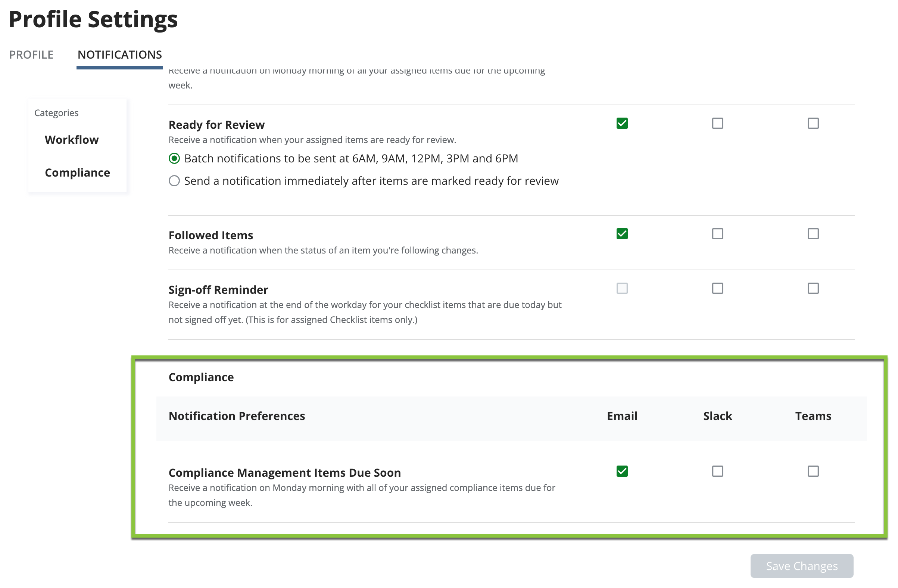
Task: Select the NOTIFICATIONS tab
Action: (119, 55)
